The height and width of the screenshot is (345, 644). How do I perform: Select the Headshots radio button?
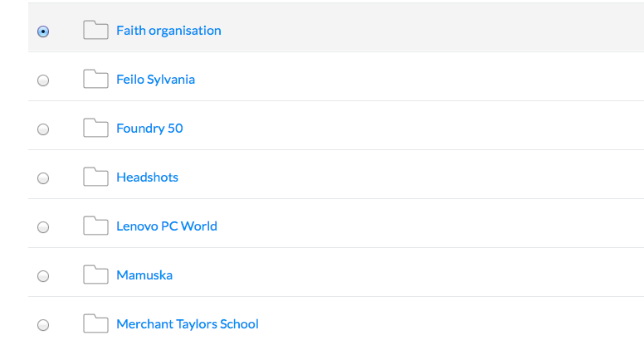(x=43, y=178)
